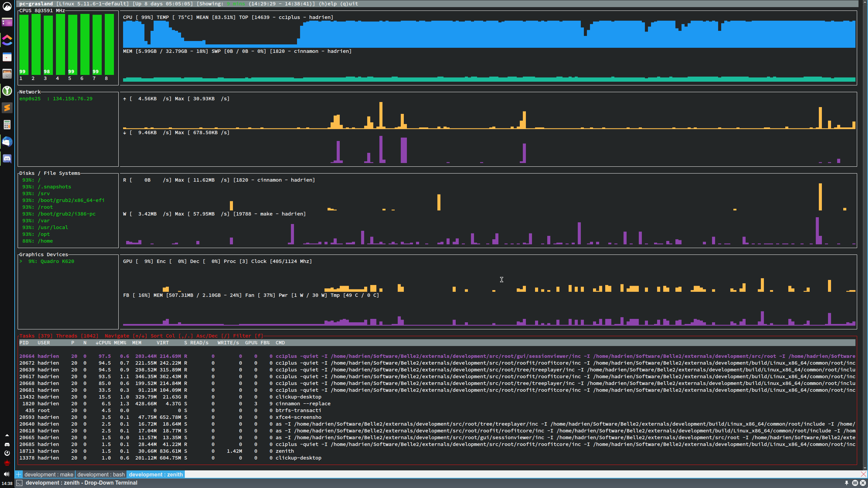Sort processes by the PID column
Screen dimensions: 868x488
coord(24,343)
